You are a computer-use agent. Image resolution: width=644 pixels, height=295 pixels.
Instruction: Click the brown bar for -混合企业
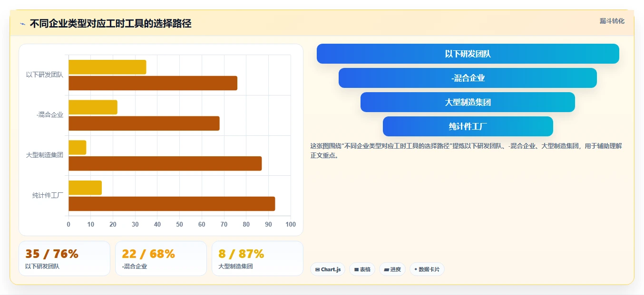pyautogui.click(x=144, y=124)
